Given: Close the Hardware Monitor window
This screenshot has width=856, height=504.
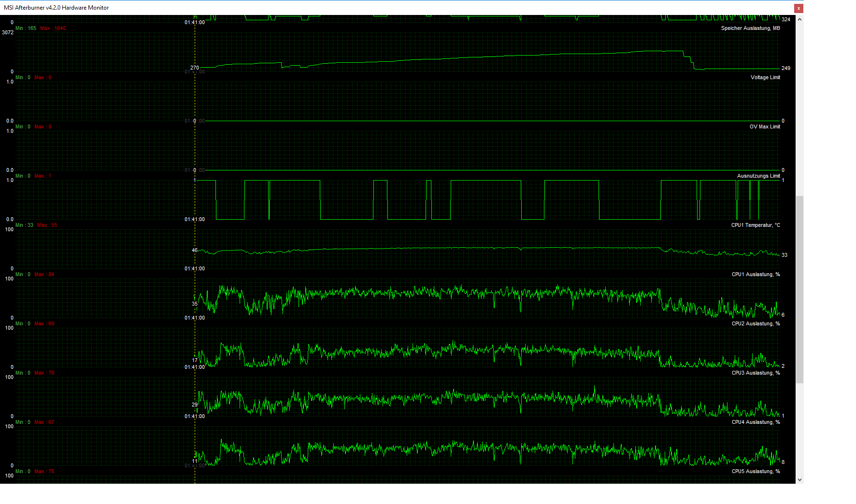Looking at the screenshot, I should pyautogui.click(x=799, y=8).
